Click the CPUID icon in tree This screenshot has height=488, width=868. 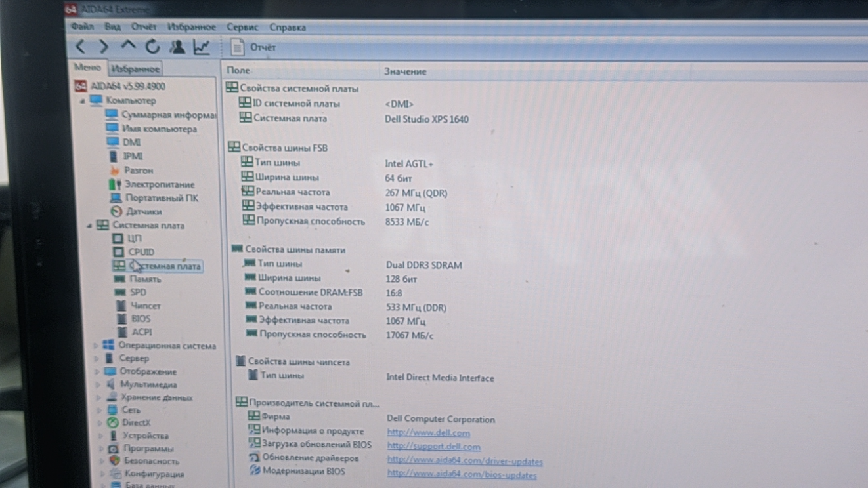click(118, 252)
